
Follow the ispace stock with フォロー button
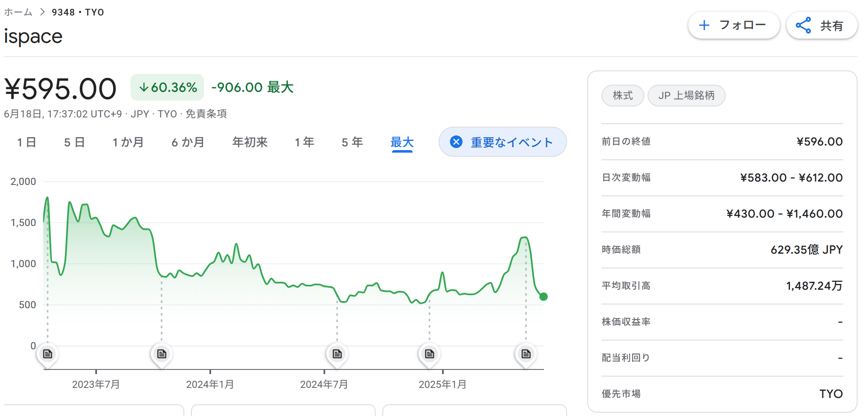(734, 26)
